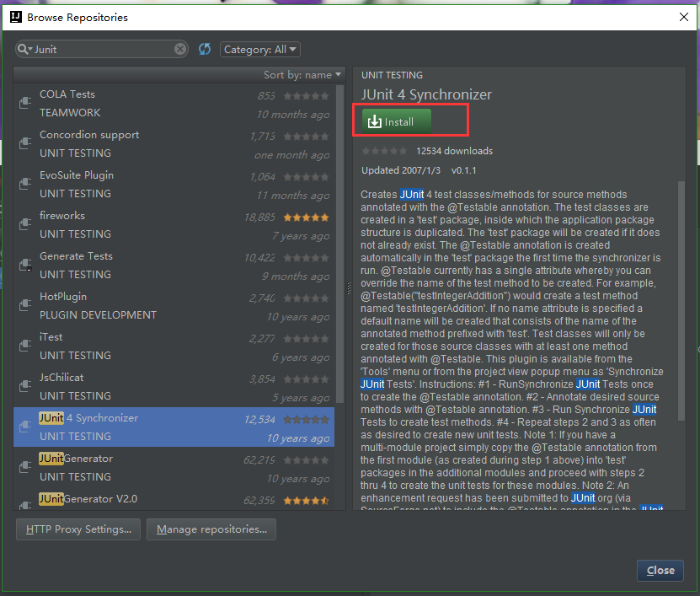Select the EvoSuite Plugin entry
Image resolution: width=700 pixels, height=596 pixels.
point(174,184)
